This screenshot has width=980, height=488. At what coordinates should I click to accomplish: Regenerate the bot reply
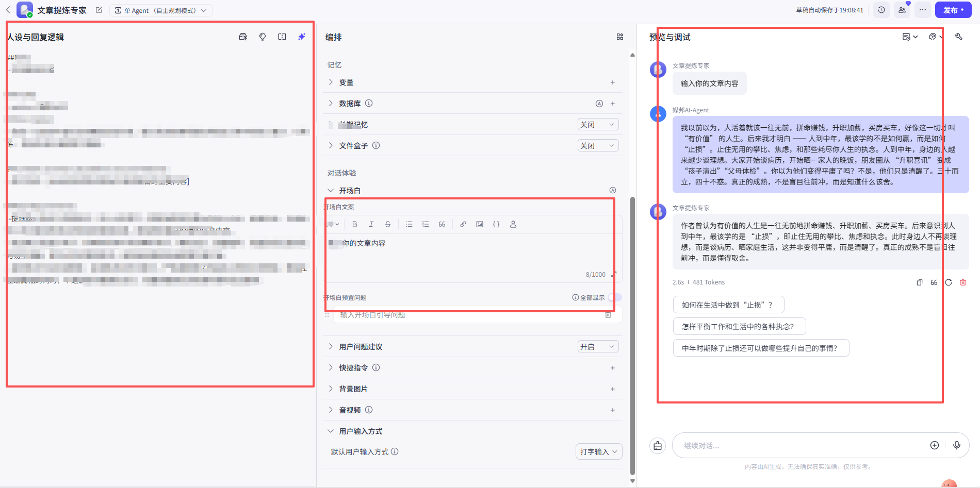(x=948, y=282)
